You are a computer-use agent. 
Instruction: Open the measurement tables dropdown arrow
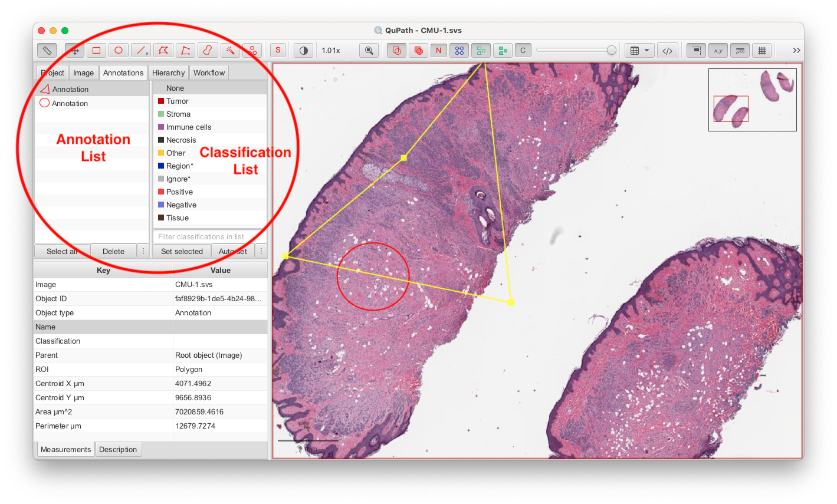646,50
